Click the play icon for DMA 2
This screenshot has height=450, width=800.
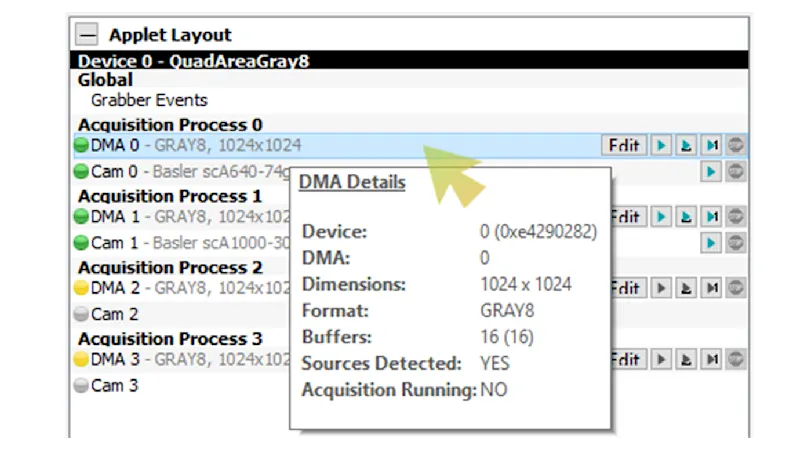661,288
